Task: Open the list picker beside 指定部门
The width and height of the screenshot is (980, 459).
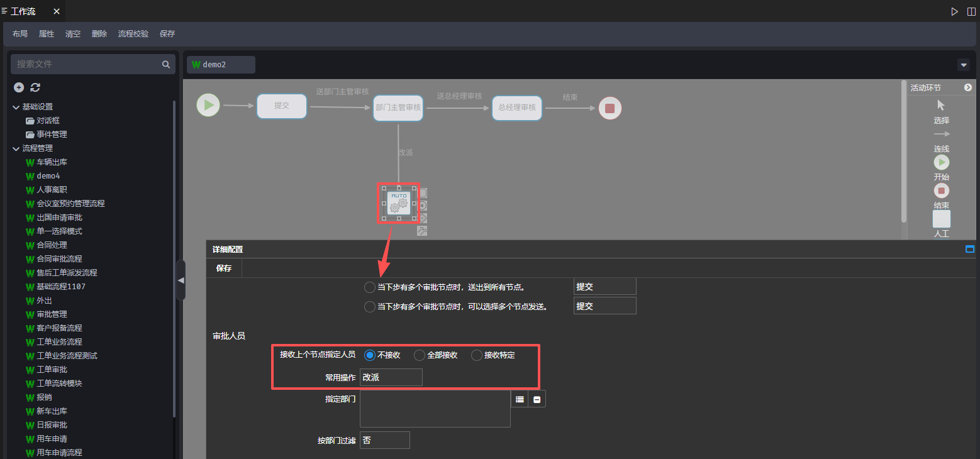Action: pos(520,399)
